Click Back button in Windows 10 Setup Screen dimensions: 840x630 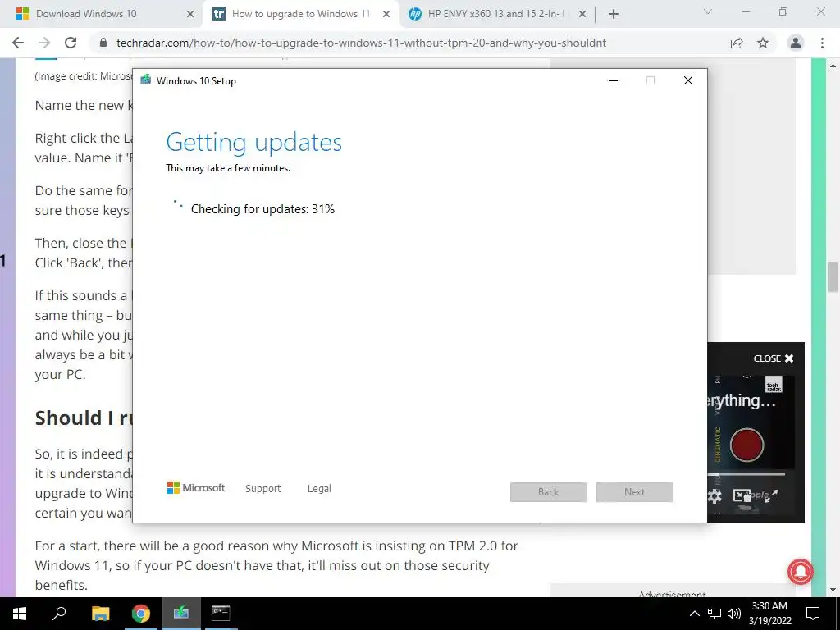(549, 492)
